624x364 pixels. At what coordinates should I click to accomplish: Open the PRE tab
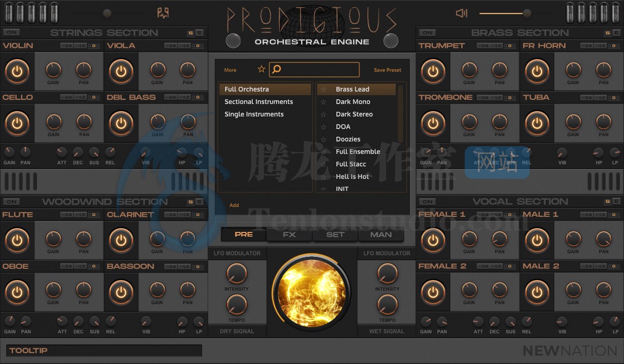[243, 235]
